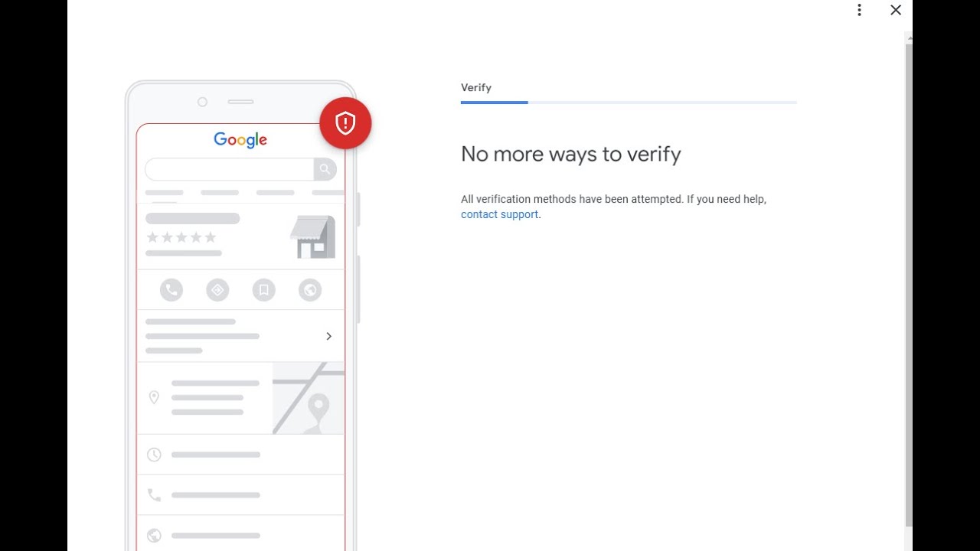Click the storefront illustration icon

pyautogui.click(x=312, y=236)
